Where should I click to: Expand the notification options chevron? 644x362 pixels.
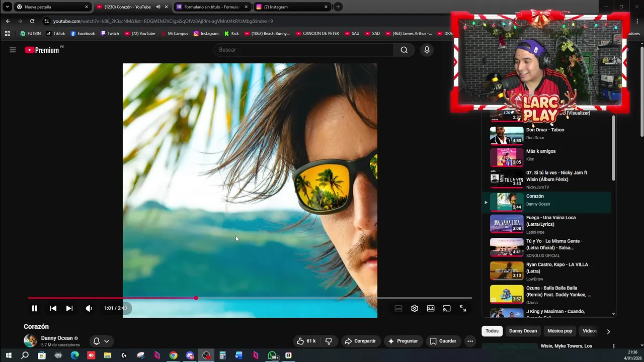pyautogui.click(x=107, y=341)
